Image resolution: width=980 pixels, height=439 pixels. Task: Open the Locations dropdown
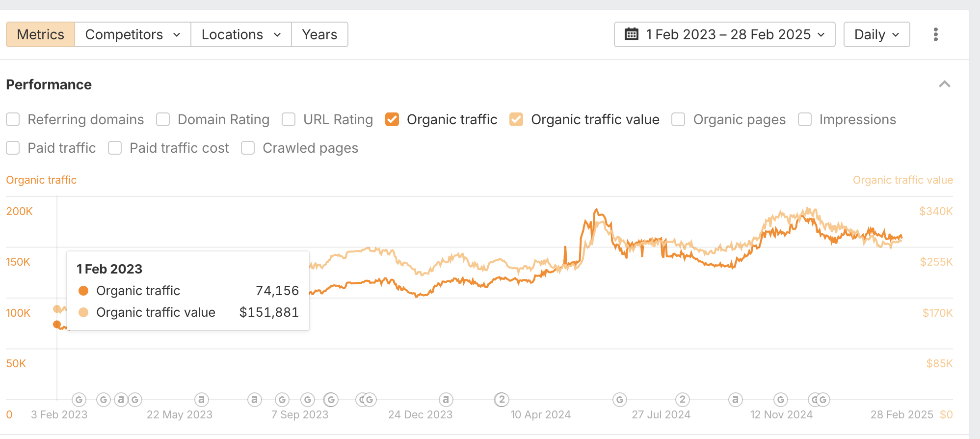(x=241, y=34)
